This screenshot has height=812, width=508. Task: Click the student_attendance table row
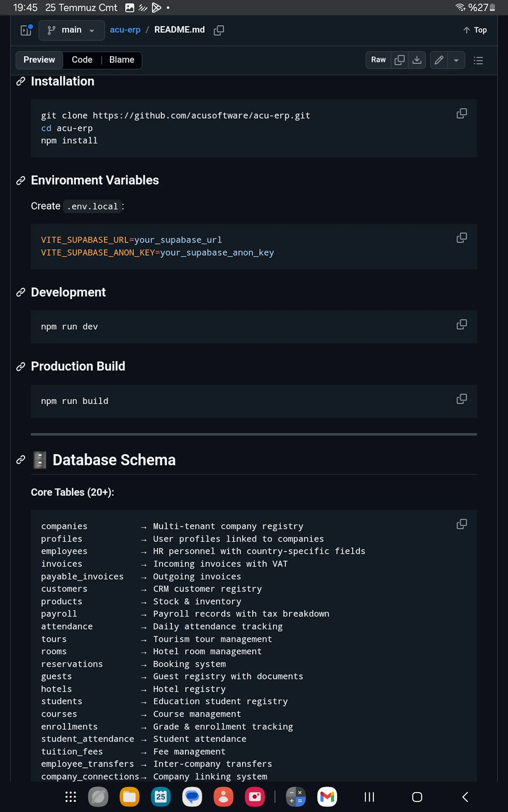144,739
